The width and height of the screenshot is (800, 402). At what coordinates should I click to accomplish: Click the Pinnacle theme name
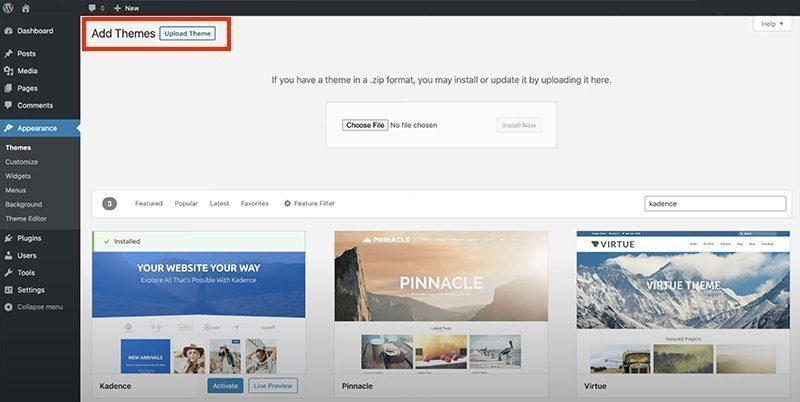357,386
